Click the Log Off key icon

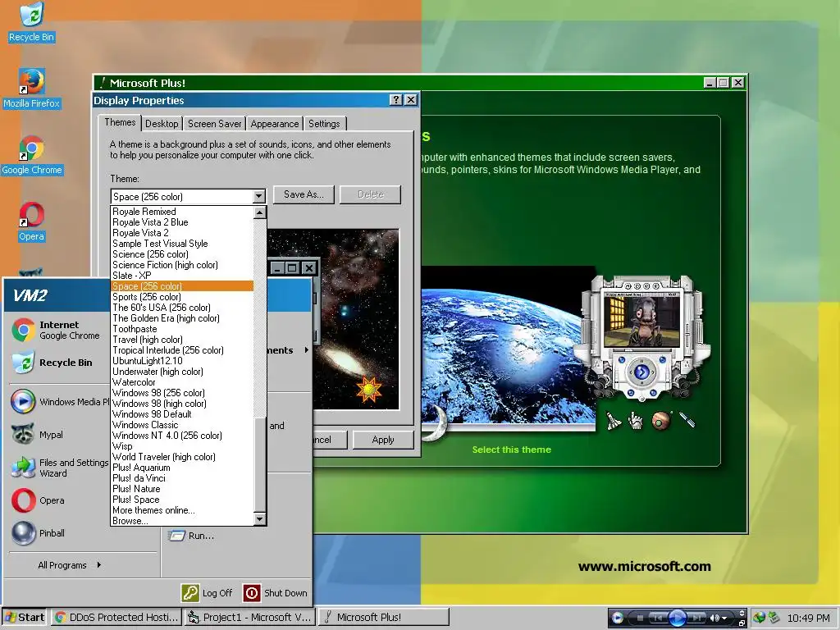coord(190,593)
